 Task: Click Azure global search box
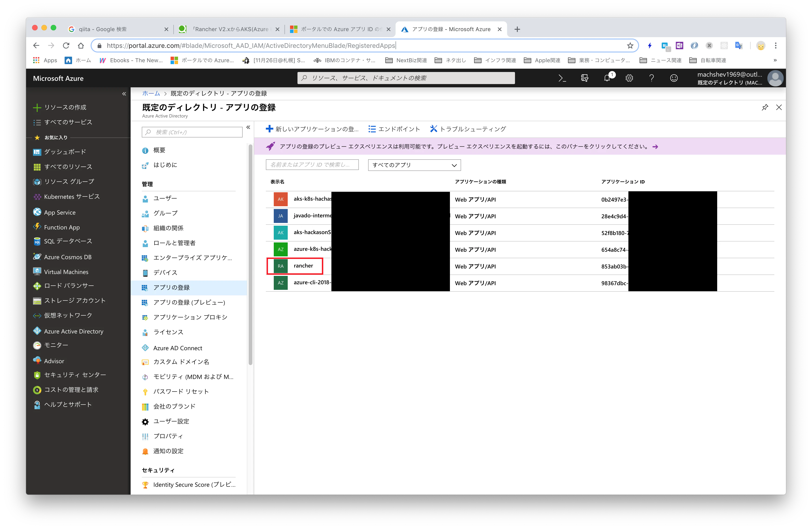406,78
